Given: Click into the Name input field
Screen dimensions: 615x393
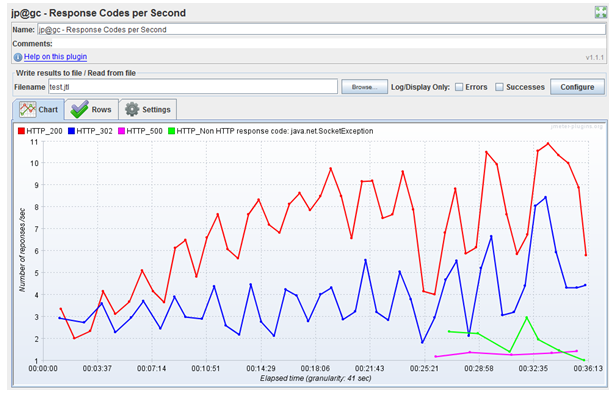Looking at the screenshot, I should [x=321, y=29].
